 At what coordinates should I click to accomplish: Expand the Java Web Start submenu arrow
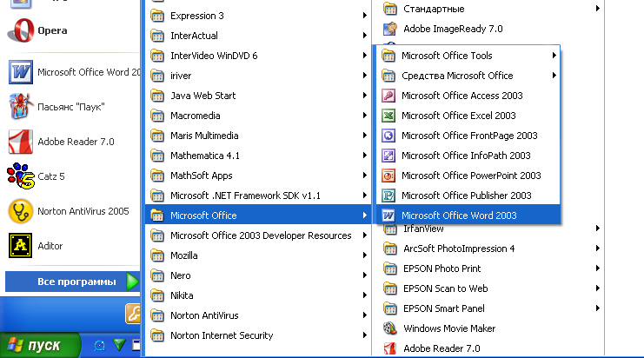pyautogui.click(x=365, y=96)
